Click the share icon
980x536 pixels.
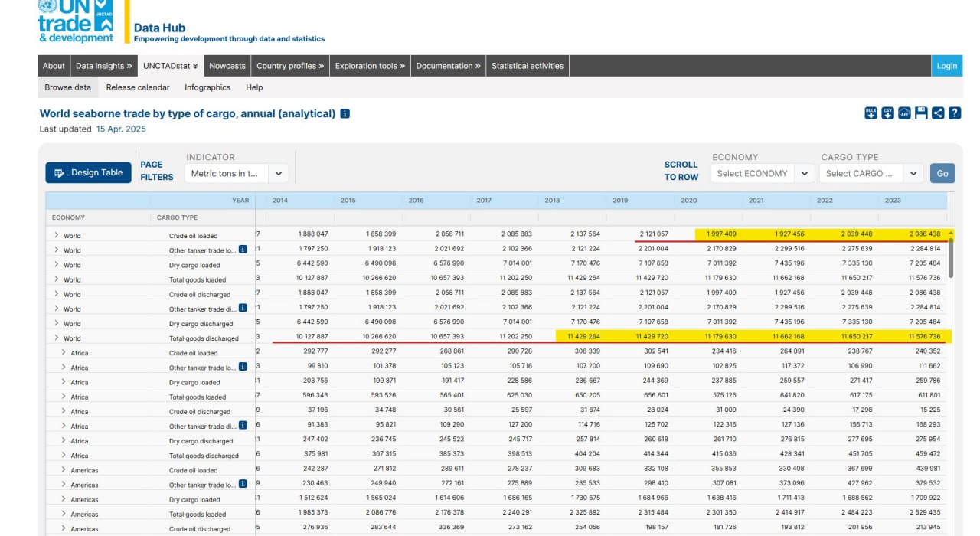pyautogui.click(x=938, y=113)
